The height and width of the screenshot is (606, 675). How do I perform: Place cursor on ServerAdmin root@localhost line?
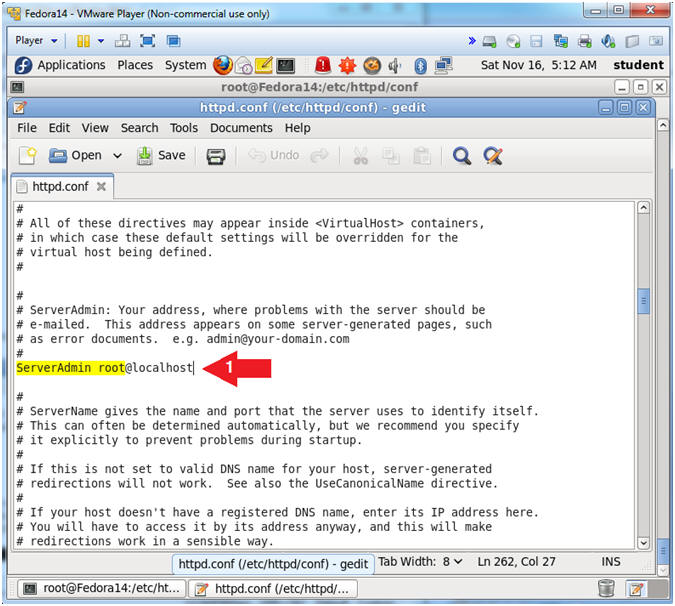[105, 368]
